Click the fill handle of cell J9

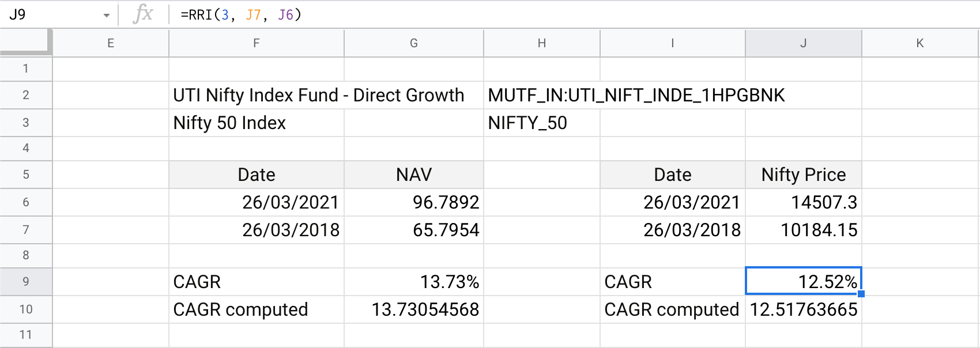pos(861,294)
